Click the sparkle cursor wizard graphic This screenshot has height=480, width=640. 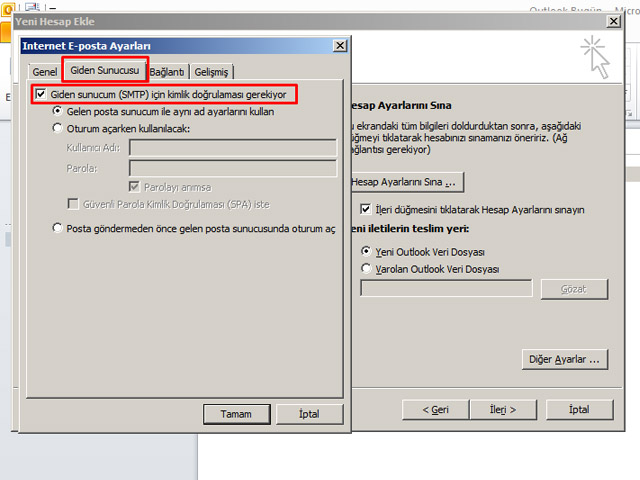coord(596,56)
